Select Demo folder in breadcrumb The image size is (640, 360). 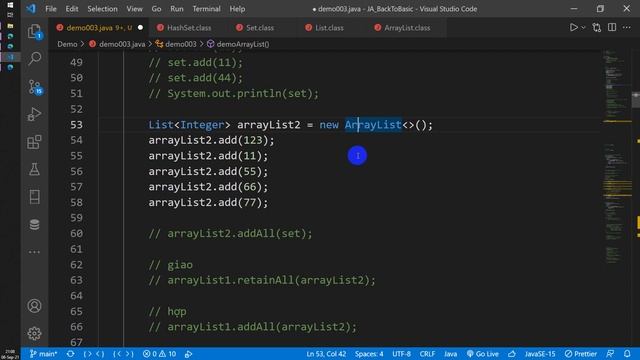pyautogui.click(x=67, y=44)
